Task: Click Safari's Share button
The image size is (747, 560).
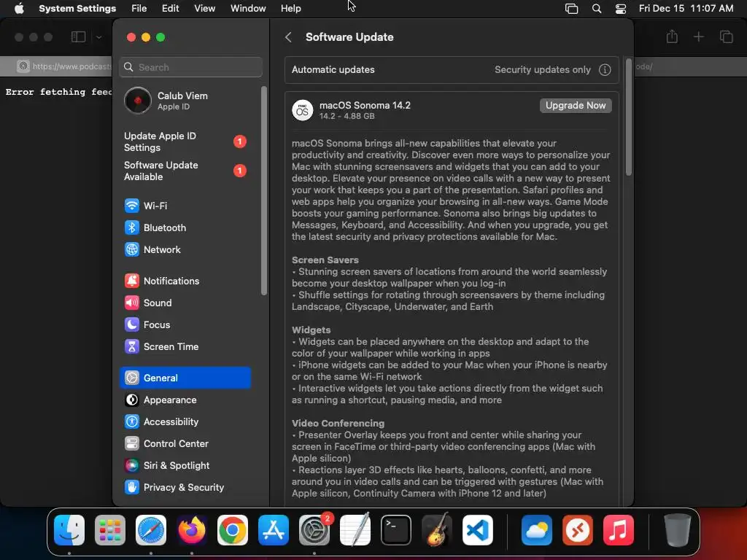Action: click(672, 36)
